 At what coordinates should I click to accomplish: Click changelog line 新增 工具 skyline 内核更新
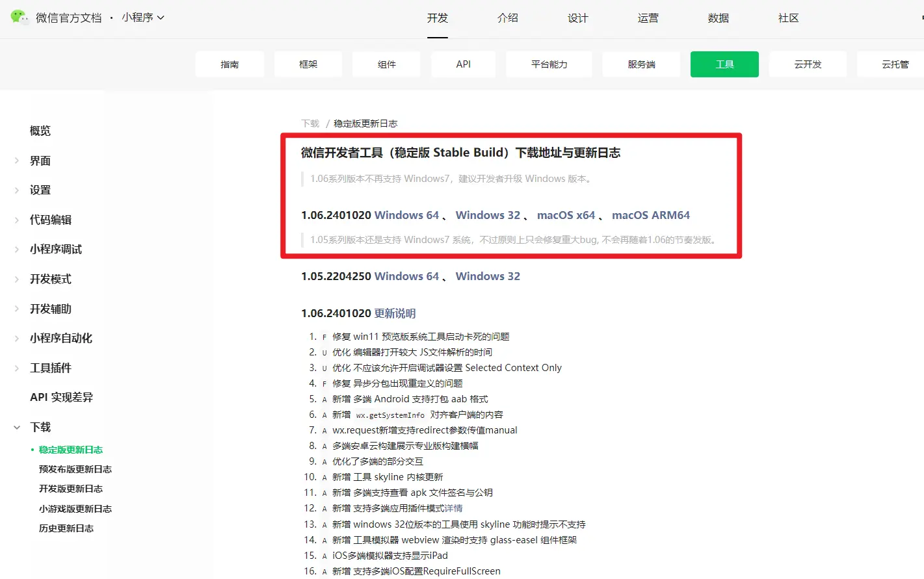(388, 477)
